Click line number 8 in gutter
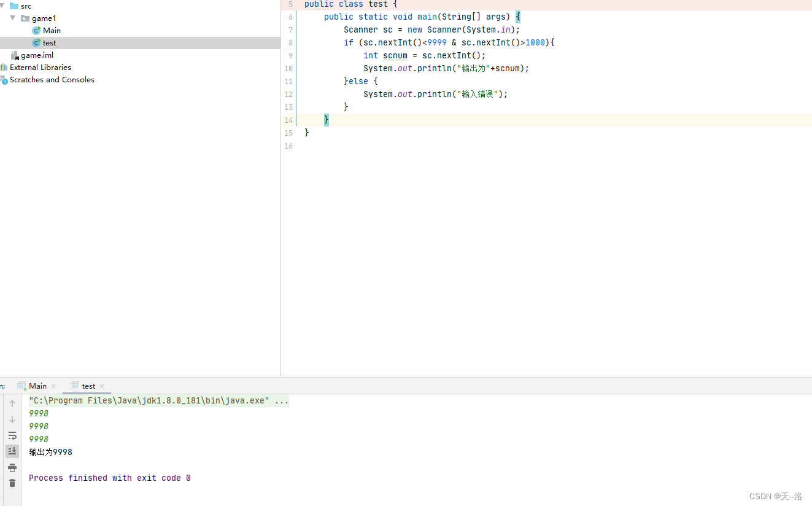 (x=290, y=43)
